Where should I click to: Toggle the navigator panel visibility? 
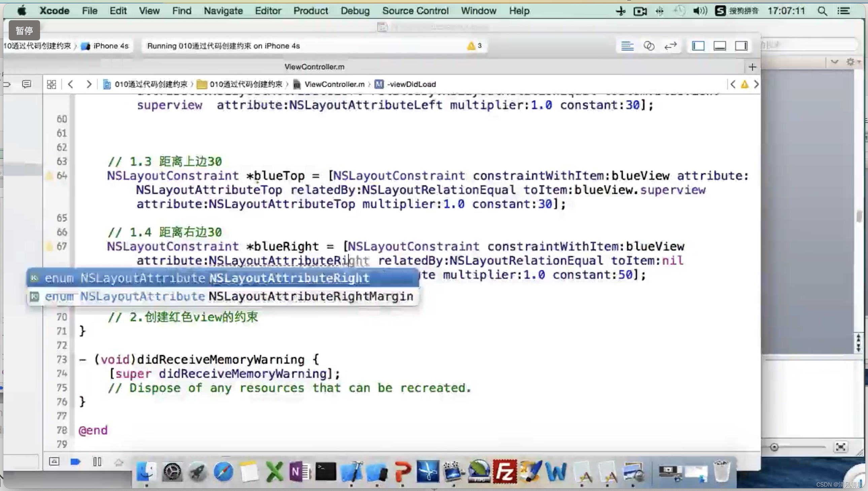click(x=699, y=46)
